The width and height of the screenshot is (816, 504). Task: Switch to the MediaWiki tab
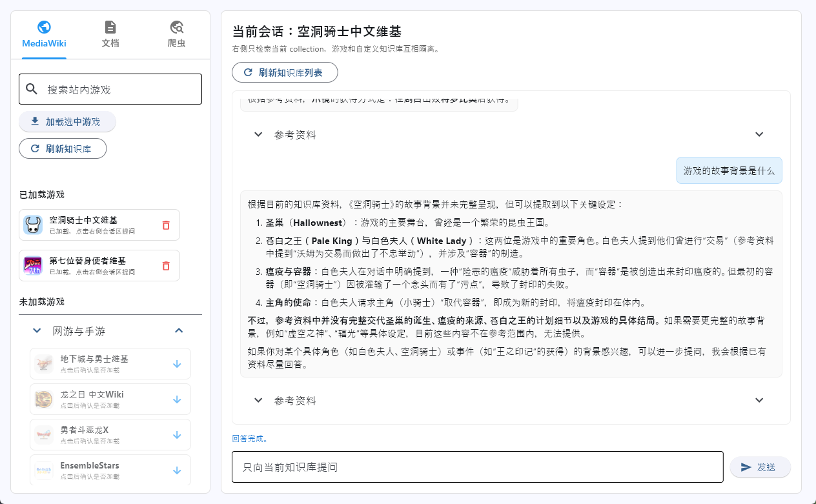coord(44,35)
